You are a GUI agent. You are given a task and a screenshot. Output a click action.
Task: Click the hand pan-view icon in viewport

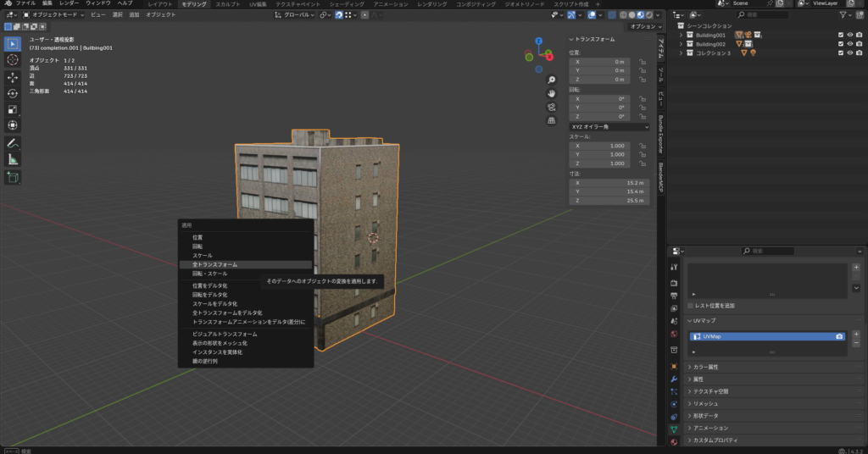[551, 92]
